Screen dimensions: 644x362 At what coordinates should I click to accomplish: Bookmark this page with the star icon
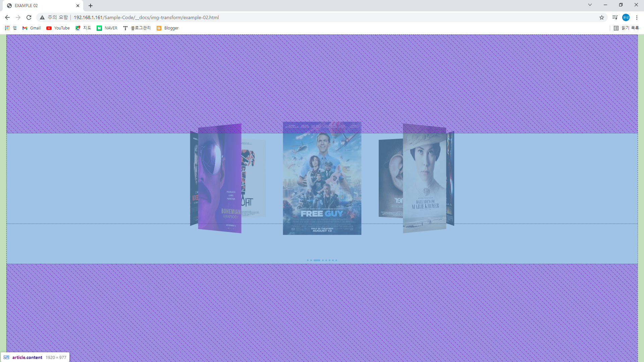pyautogui.click(x=602, y=17)
